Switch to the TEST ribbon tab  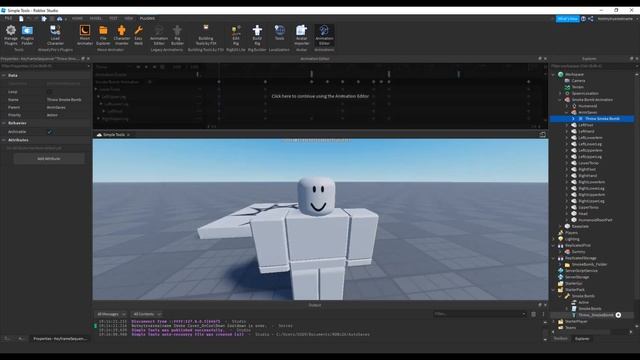coord(113,18)
